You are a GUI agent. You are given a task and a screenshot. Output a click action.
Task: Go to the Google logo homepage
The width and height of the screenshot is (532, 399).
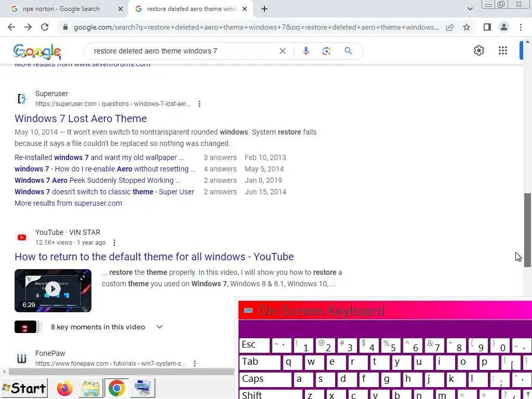[x=37, y=51]
